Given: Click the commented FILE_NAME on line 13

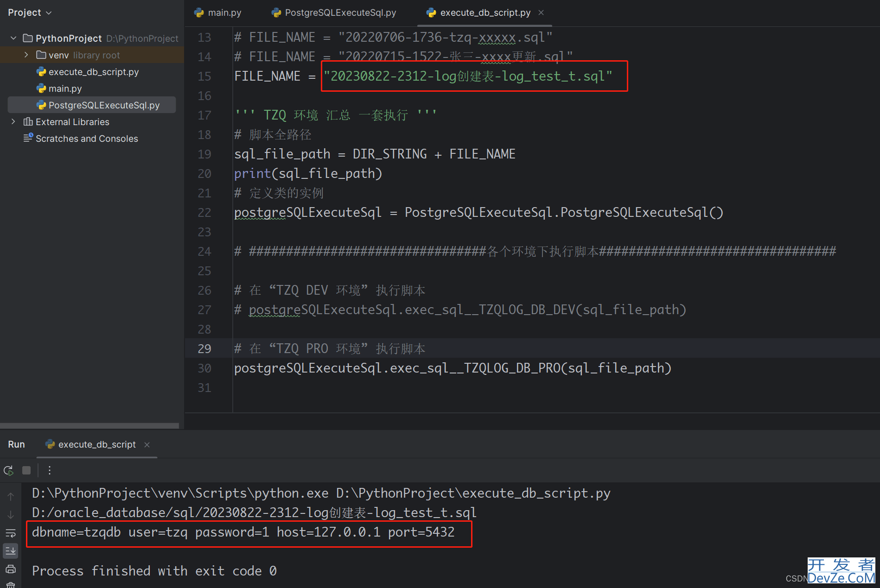Looking at the screenshot, I should click(393, 37).
